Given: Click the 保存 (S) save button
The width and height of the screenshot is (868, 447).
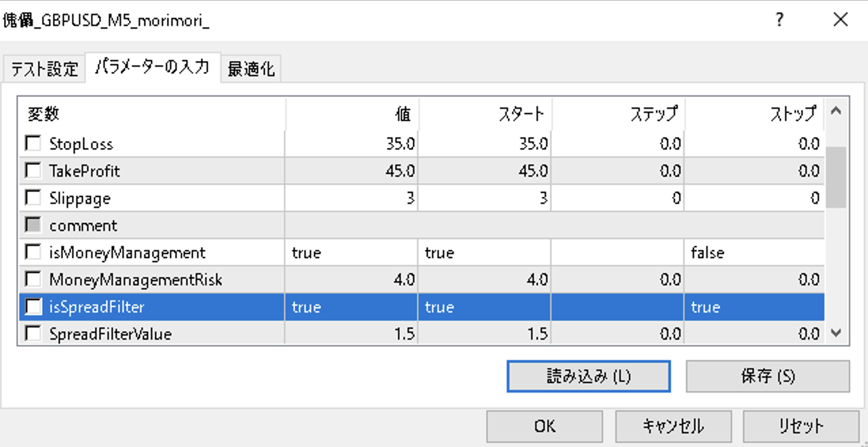Looking at the screenshot, I should 767,376.
